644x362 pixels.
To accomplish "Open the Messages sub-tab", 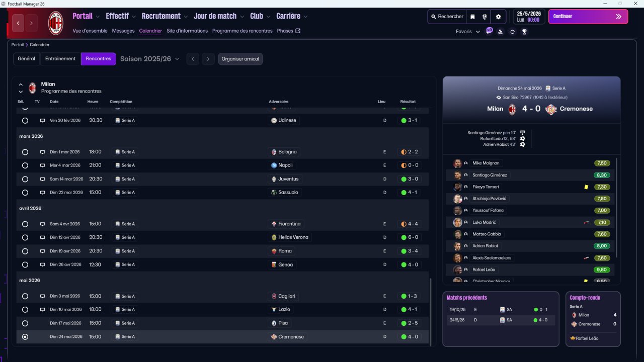I will click(x=123, y=31).
